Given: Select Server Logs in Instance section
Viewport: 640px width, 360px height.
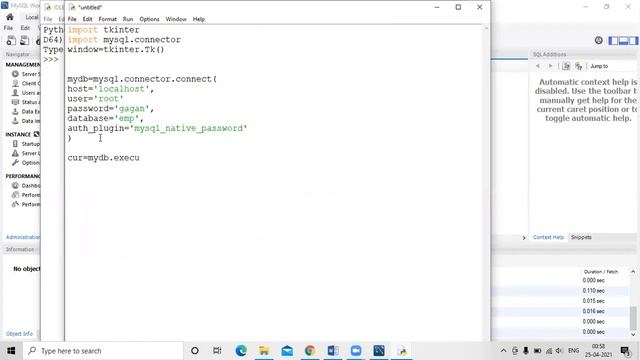Looking at the screenshot, I should click(x=26, y=153).
